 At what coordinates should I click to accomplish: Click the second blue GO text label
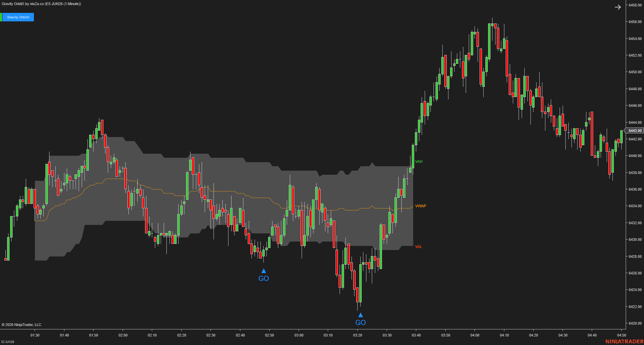360,323
